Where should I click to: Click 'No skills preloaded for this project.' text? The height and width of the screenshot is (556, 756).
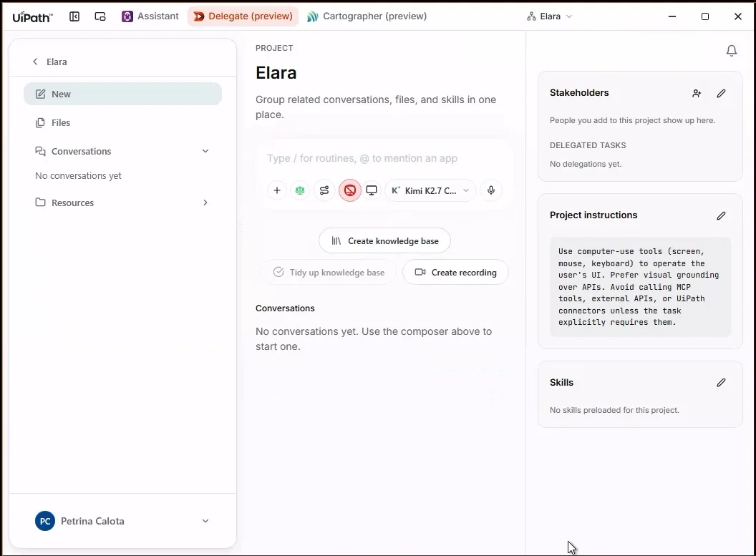[x=614, y=411]
